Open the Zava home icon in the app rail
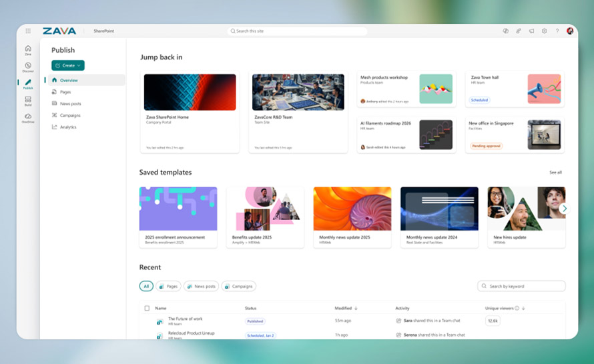Image resolution: width=594 pixels, height=364 pixels. coord(28,50)
